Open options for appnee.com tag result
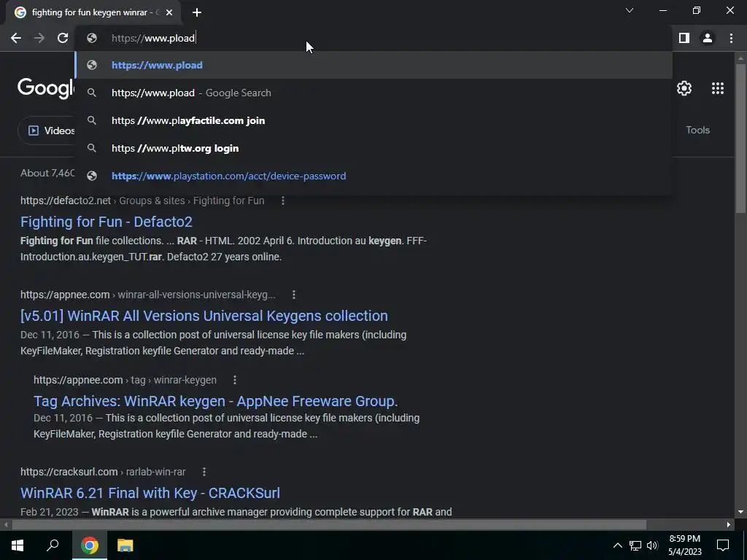The width and height of the screenshot is (747, 560). (x=235, y=380)
